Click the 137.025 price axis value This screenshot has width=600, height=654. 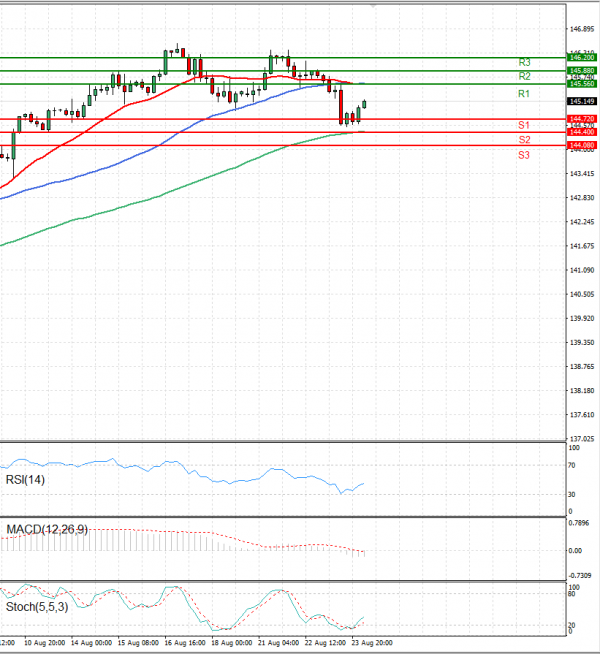[582, 439]
